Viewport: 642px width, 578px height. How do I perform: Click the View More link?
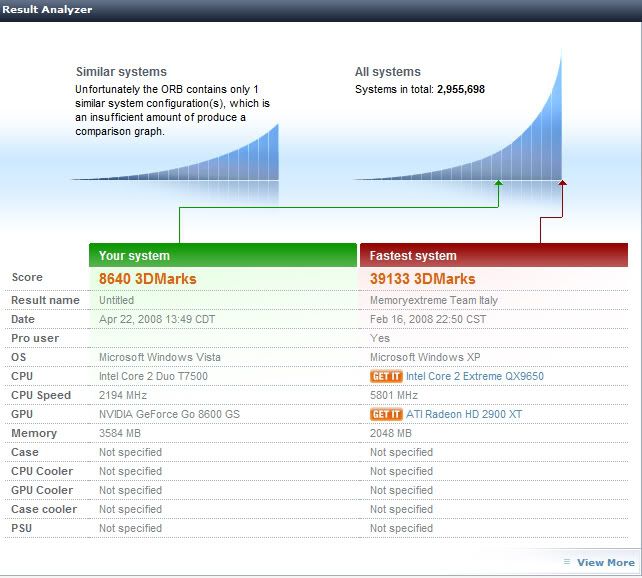point(606,562)
